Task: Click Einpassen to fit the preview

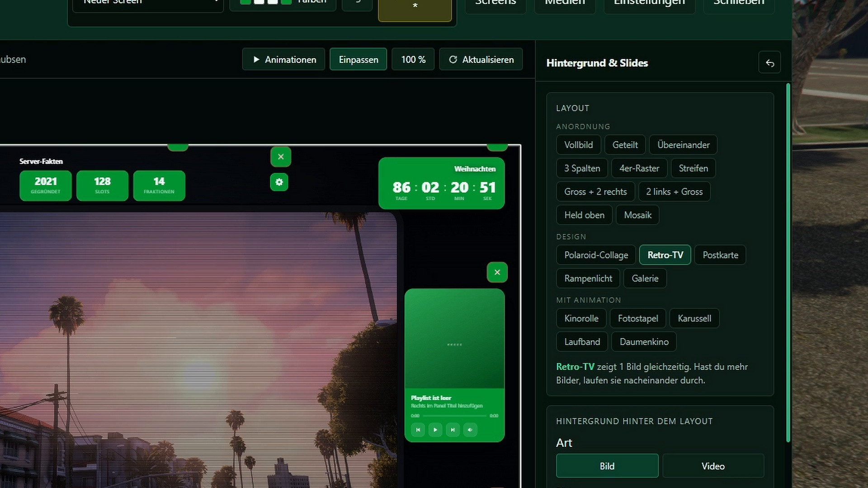Action: [x=359, y=59]
